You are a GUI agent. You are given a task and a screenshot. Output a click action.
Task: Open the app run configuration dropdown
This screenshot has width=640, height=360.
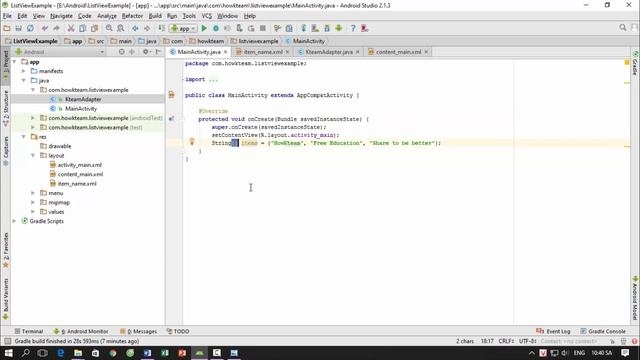click(x=183, y=28)
